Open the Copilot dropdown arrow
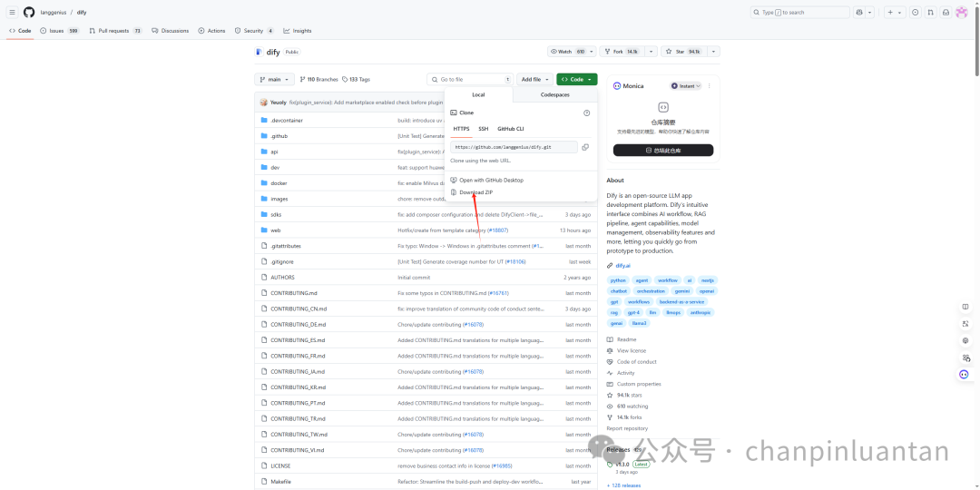 870,12
